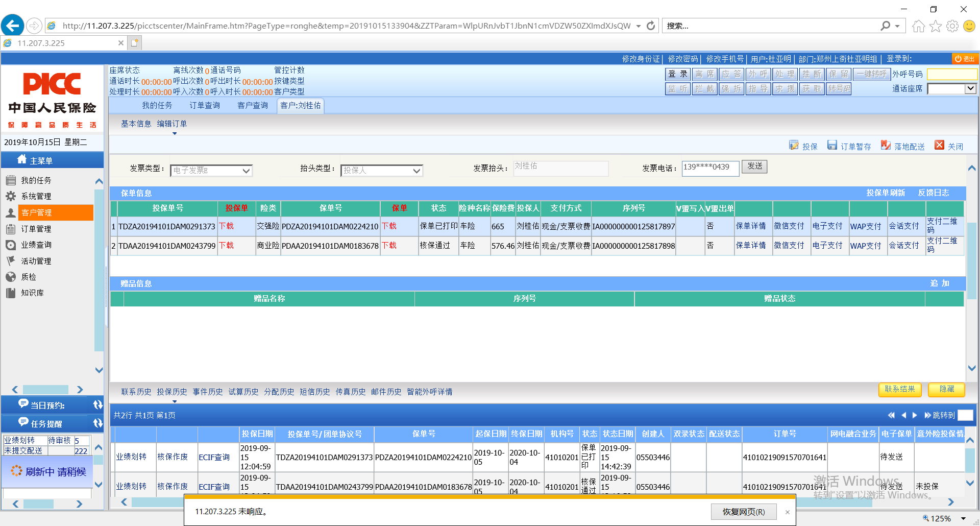The width and height of the screenshot is (980, 526).
Task: Refresh the 当日预约 panel
Action: [97, 405]
